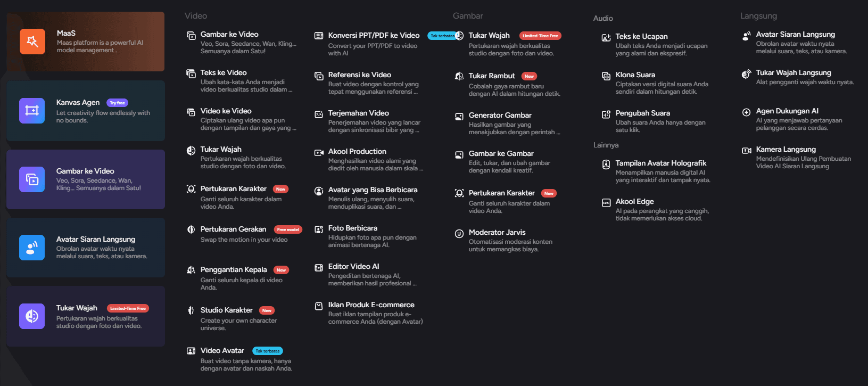Click the Editor Video AI film icon
The image size is (868, 386).
tap(318, 267)
